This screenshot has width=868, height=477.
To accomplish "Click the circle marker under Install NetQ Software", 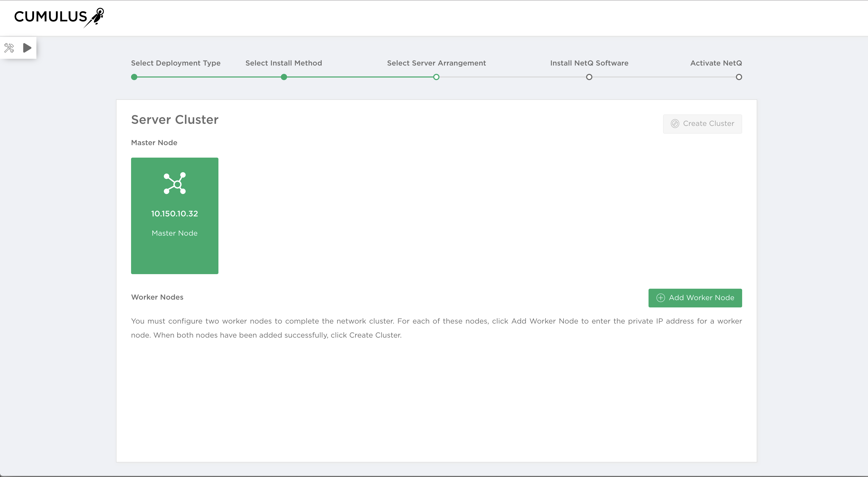I will (589, 77).
